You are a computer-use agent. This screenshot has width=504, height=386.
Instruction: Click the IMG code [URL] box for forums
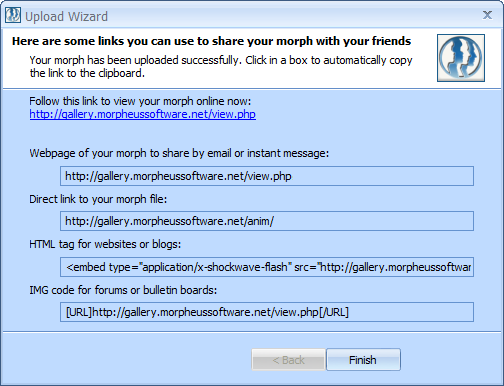click(267, 312)
